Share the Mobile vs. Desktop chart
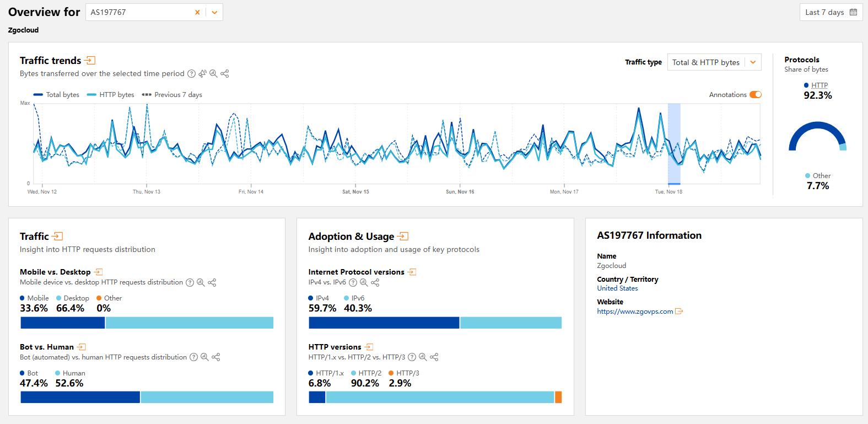Viewport: 868px width, 424px height. click(x=212, y=283)
